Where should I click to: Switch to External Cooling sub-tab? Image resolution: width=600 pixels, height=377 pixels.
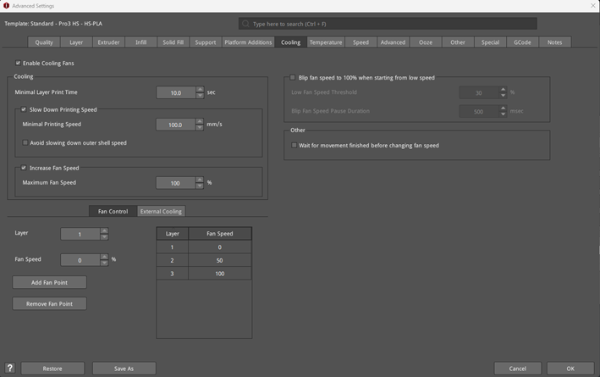[161, 211]
